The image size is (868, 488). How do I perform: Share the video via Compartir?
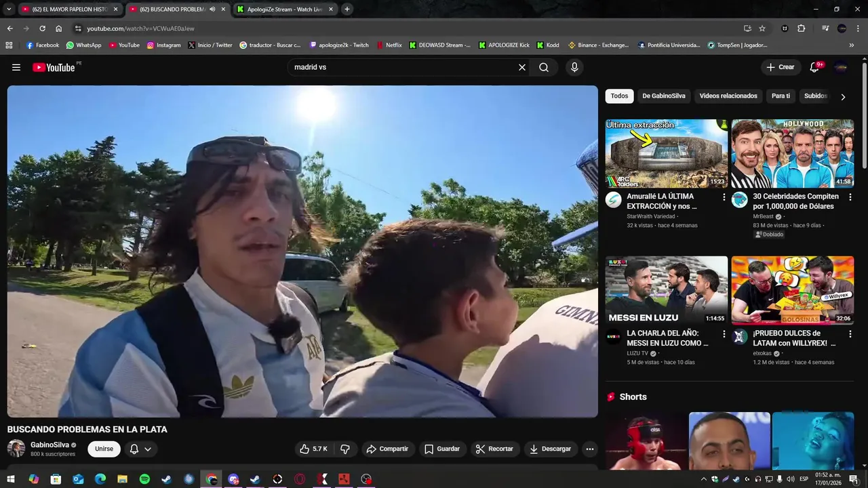click(387, 449)
